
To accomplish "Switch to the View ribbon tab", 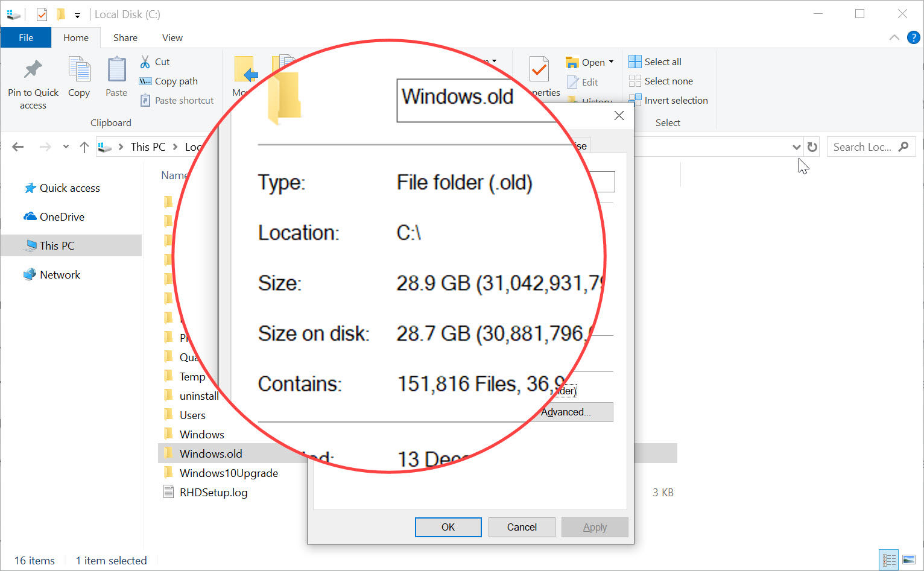I will [172, 37].
